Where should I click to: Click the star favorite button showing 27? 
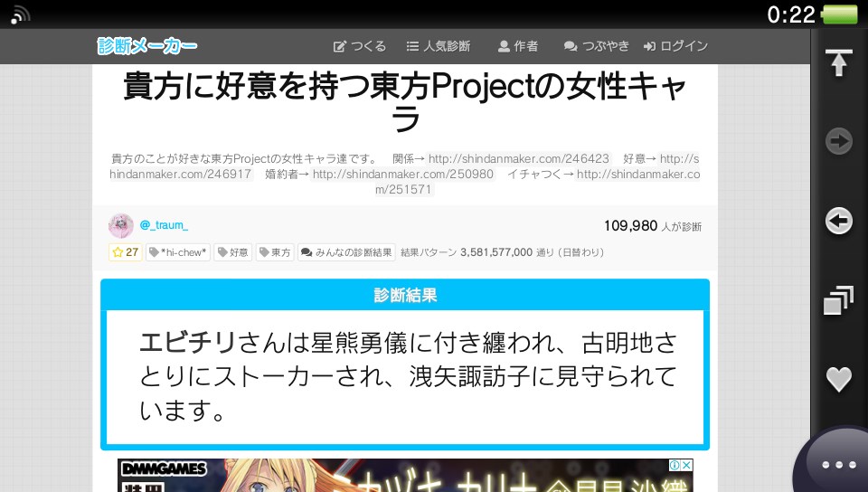tap(125, 252)
